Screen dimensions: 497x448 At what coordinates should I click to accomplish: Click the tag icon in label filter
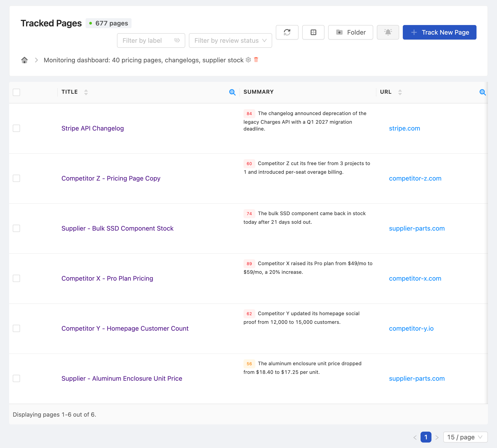pyautogui.click(x=177, y=40)
